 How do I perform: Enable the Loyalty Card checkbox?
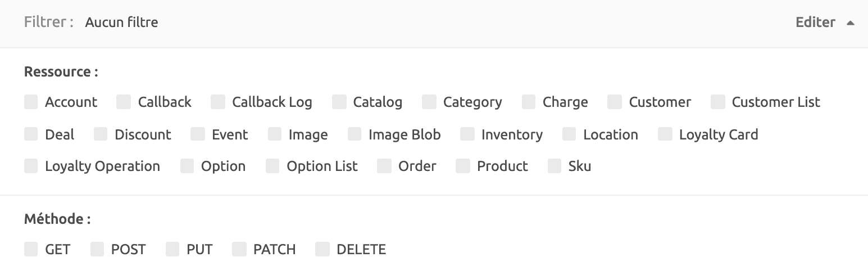(x=665, y=134)
